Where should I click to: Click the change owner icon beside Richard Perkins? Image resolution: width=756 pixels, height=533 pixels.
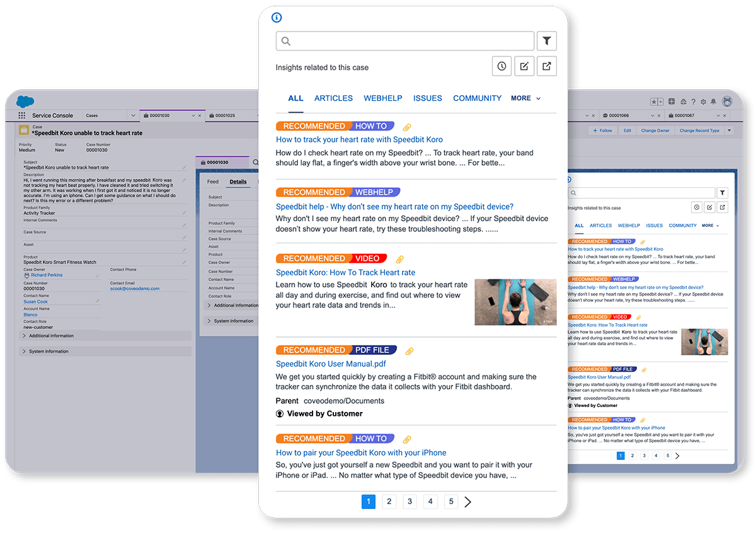[x=98, y=275]
